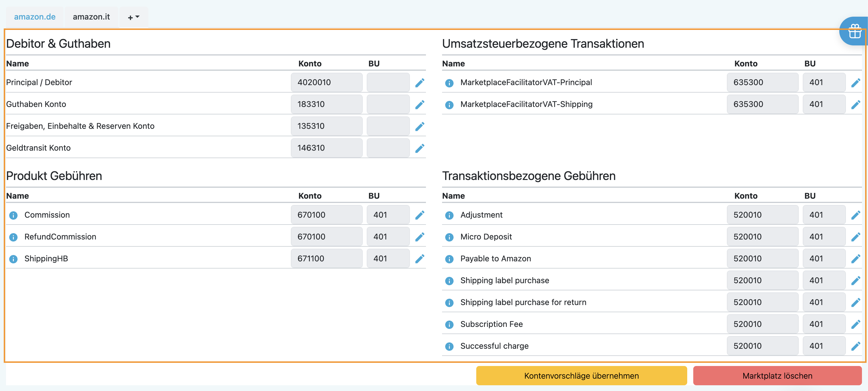Screen dimensions: 868x391
Task: Open info for MarketplaceFacilitatorVAT-Principal
Action: pyautogui.click(x=449, y=83)
